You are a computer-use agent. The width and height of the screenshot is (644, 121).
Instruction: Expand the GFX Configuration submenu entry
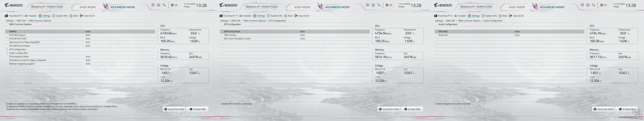[18, 49]
